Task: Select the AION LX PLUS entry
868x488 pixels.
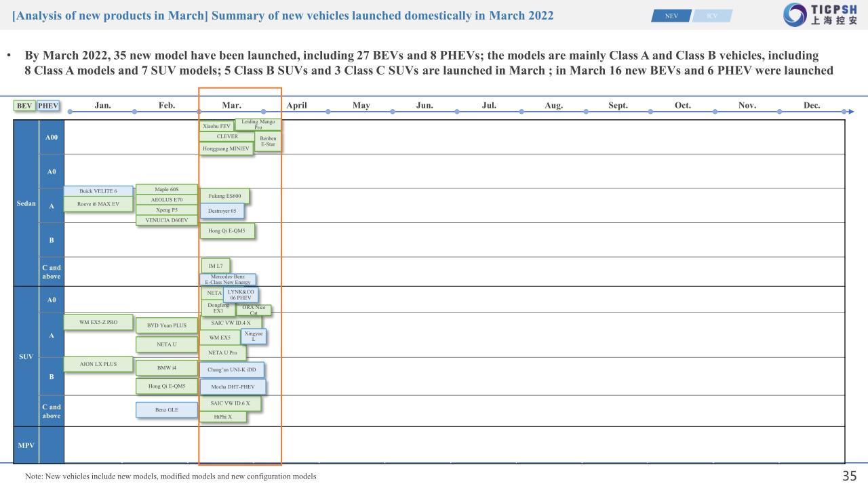Action: [98, 365]
